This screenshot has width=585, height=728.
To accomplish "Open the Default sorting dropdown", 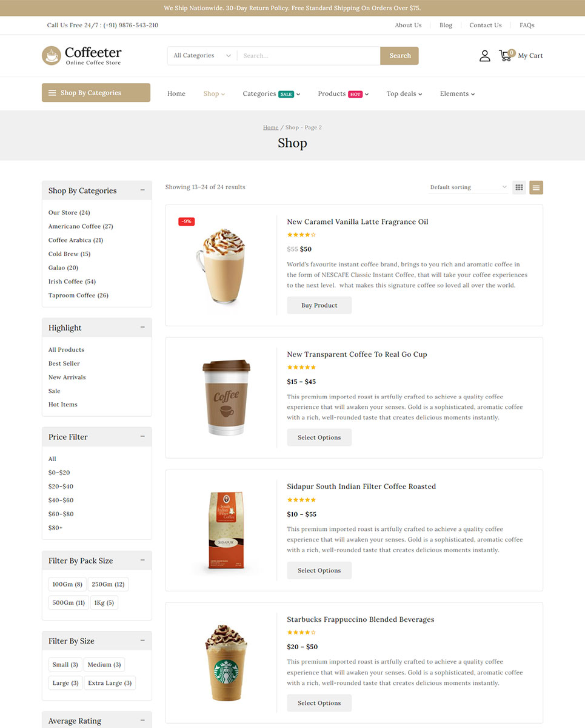I will click(x=468, y=187).
